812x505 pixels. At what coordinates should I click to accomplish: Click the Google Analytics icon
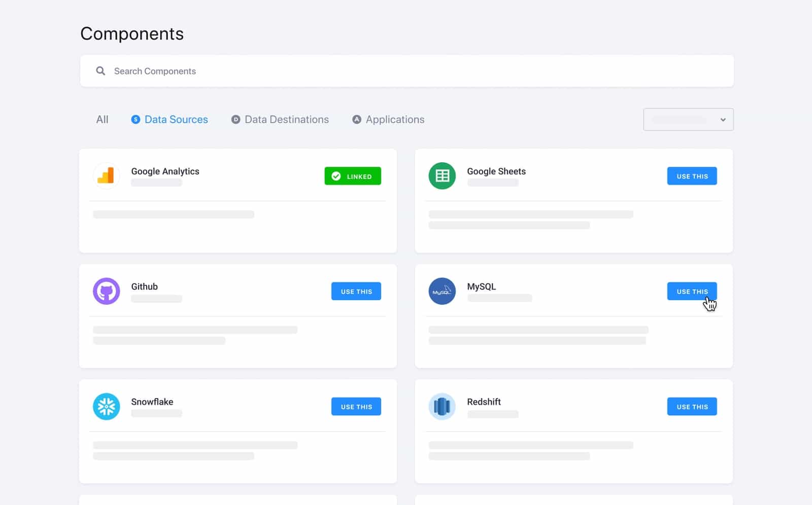pyautogui.click(x=106, y=175)
